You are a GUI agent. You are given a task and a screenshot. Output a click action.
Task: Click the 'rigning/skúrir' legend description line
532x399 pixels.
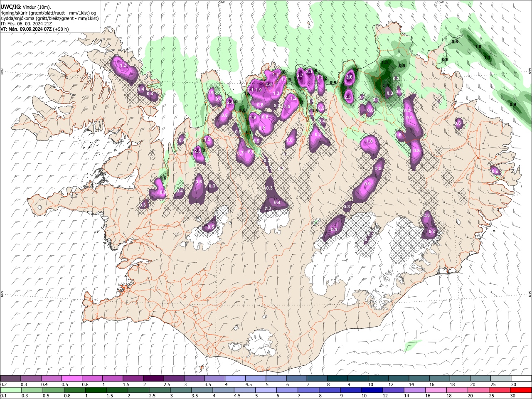48,13
